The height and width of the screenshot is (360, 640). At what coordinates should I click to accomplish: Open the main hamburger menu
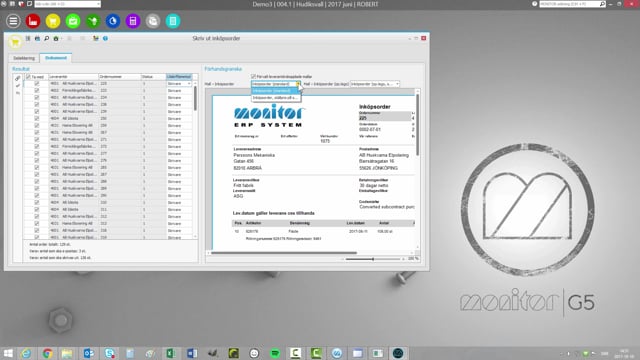[13, 21]
